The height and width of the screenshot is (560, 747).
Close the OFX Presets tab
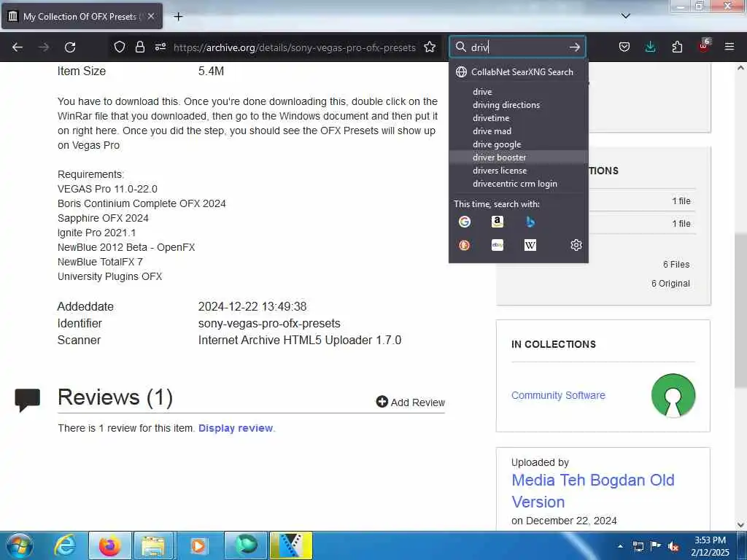coord(151,16)
